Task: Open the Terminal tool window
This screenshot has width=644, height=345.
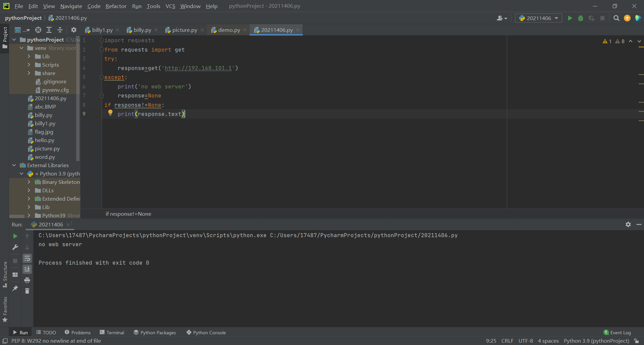Action: point(112,332)
